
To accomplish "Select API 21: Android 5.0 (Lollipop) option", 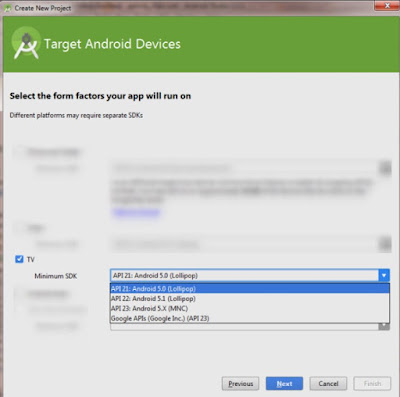I will [250, 289].
